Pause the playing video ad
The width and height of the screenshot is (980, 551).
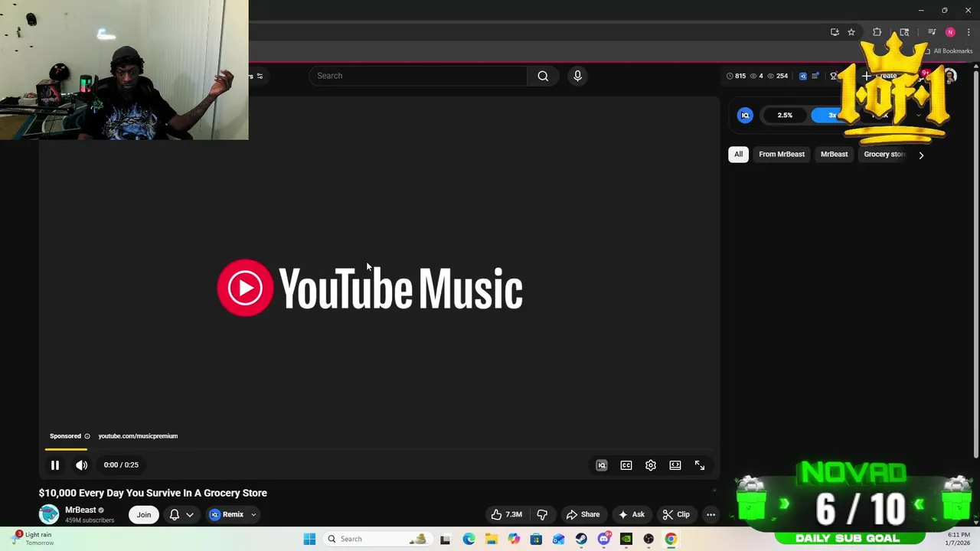pyautogui.click(x=55, y=465)
